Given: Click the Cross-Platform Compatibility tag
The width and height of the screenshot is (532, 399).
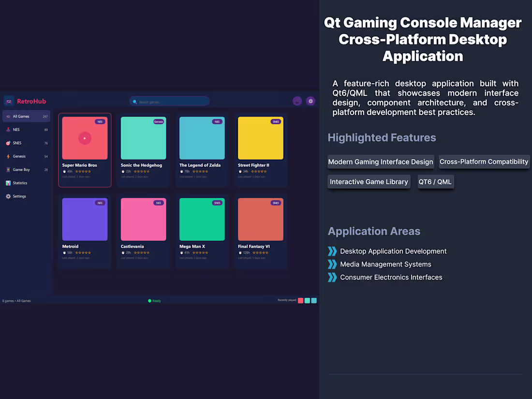Looking at the screenshot, I should [484, 162].
